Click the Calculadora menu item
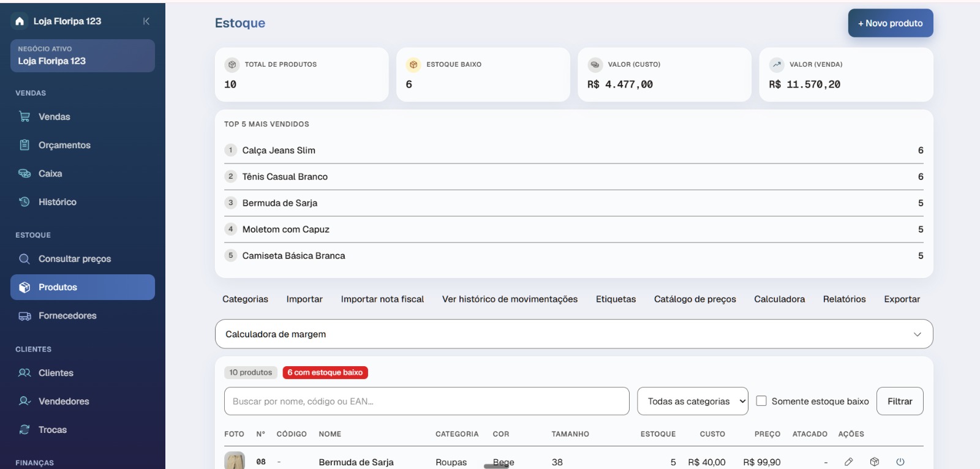 pos(779,299)
